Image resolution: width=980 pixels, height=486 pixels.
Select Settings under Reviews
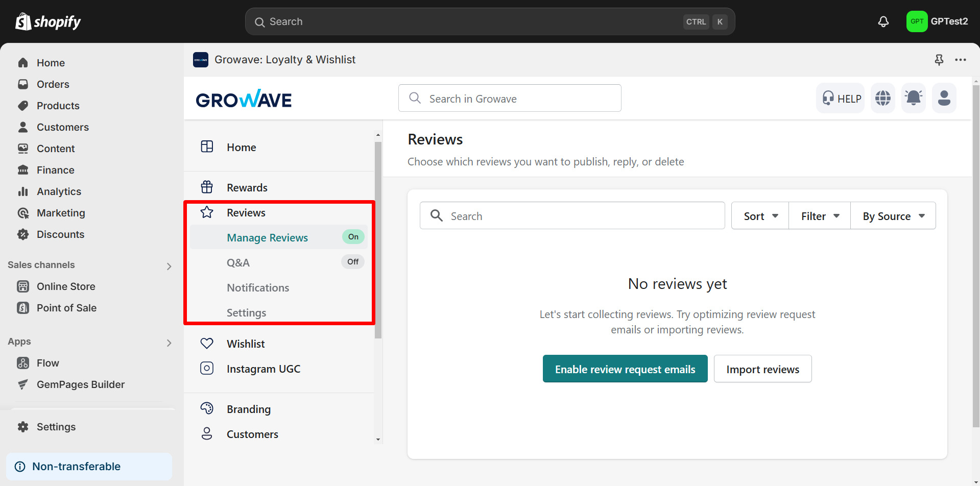coord(246,312)
